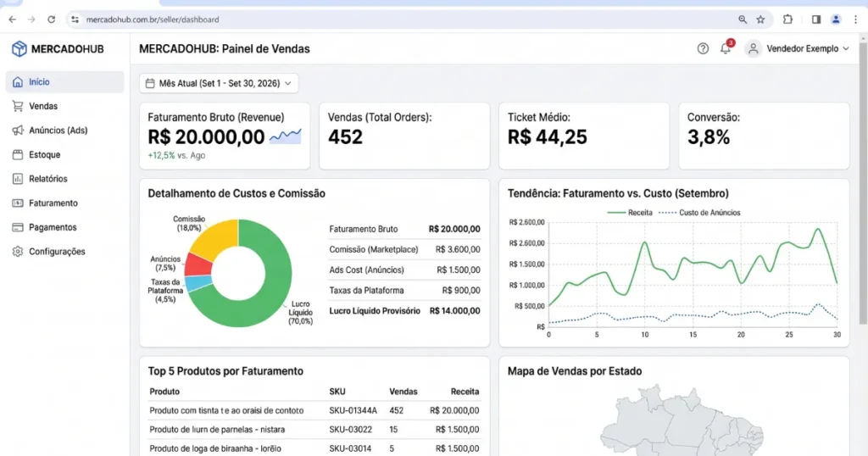The height and width of the screenshot is (456, 868).
Task: Click the Produto column header
Action: [164, 392]
